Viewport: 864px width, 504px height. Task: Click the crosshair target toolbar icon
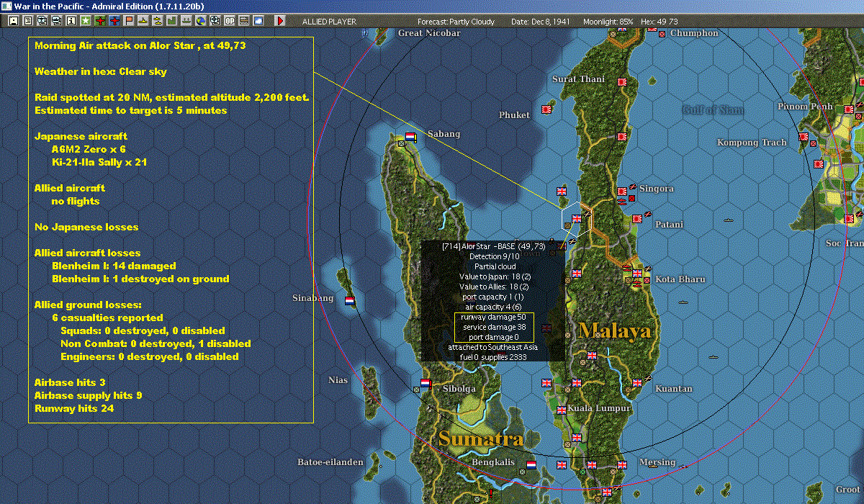click(x=215, y=22)
